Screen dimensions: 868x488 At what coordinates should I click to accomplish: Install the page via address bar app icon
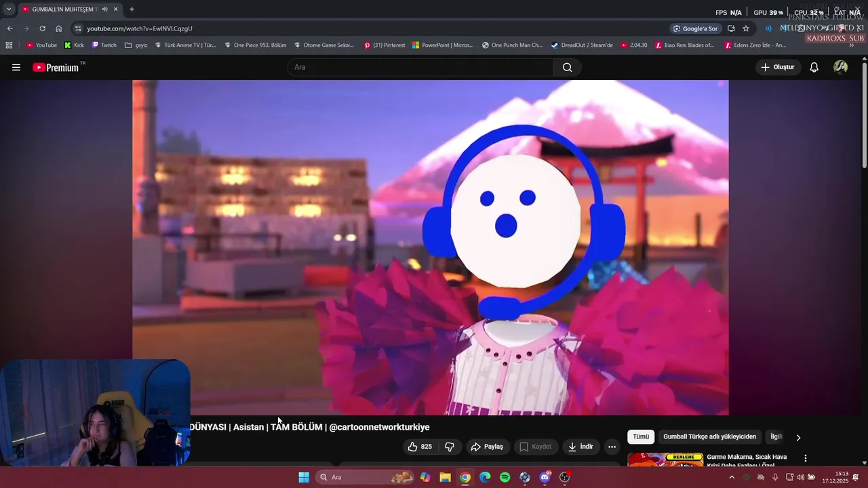click(x=731, y=28)
